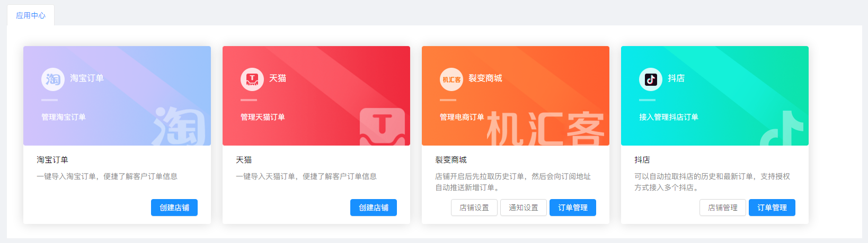Open 店铺设置 for 裂变商城
Image resolution: width=868 pixels, height=243 pixels.
(x=474, y=208)
